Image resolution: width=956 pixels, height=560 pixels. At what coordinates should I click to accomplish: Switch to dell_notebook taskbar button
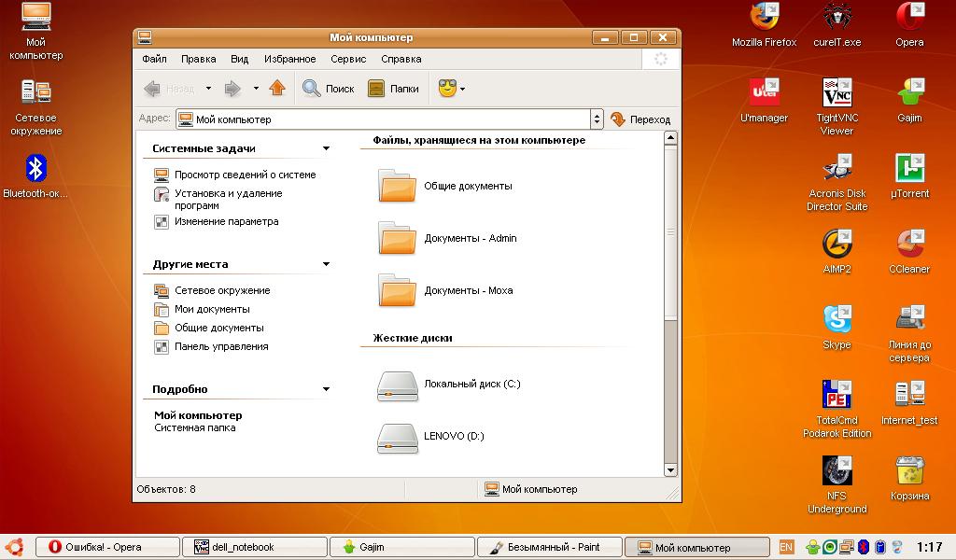click(x=254, y=547)
